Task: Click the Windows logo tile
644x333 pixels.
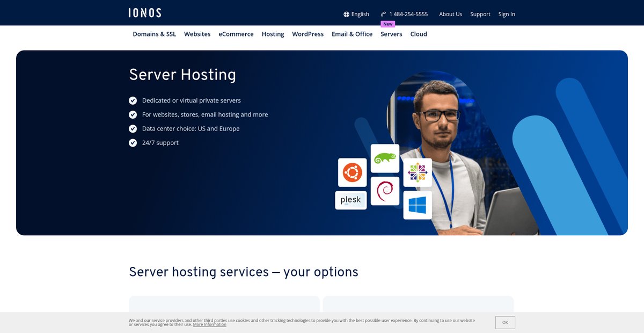Action: click(x=418, y=205)
